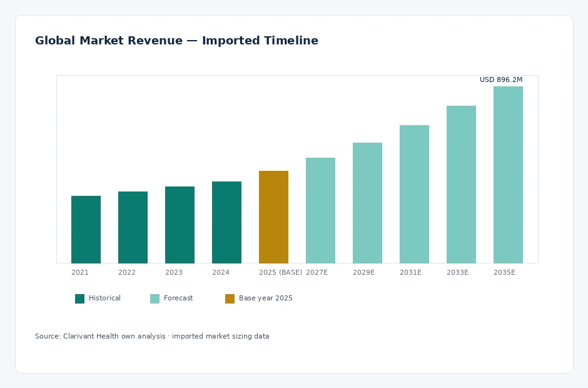Select the 2023 historical bar

point(180,225)
